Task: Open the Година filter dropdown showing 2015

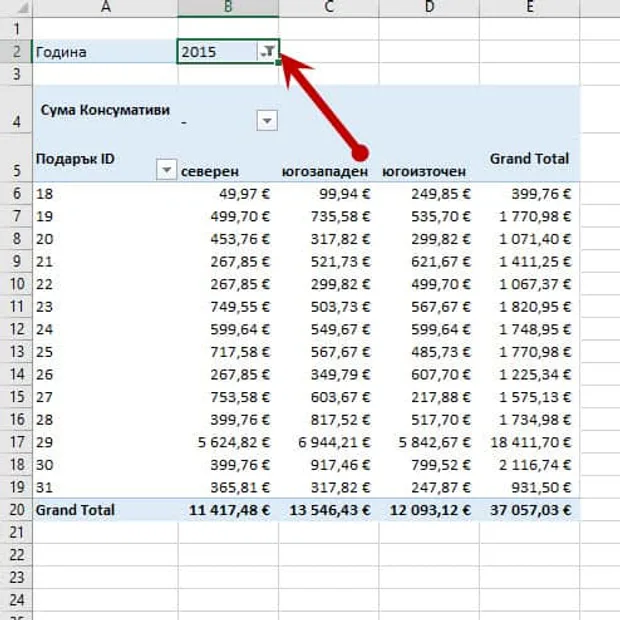Action: pyautogui.click(x=267, y=51)
